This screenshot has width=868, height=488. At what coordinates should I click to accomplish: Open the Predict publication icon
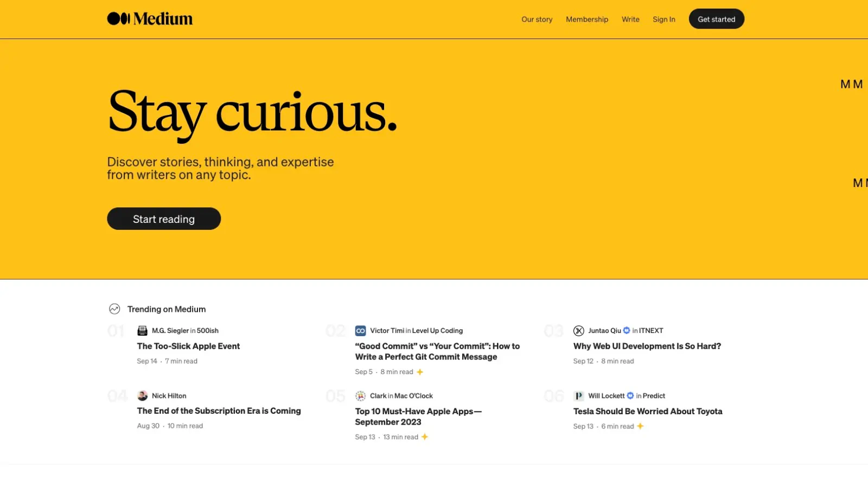(579, 396)
